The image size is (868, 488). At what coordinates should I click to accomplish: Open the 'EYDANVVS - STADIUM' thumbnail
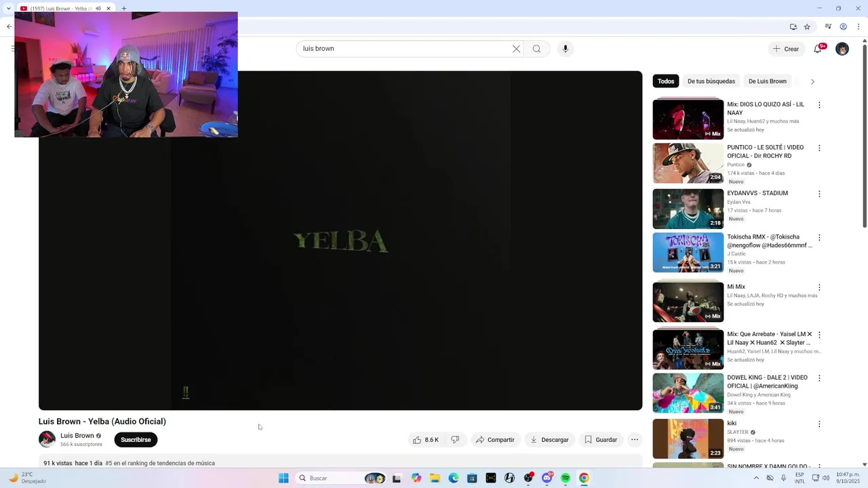tap(688, 209)
